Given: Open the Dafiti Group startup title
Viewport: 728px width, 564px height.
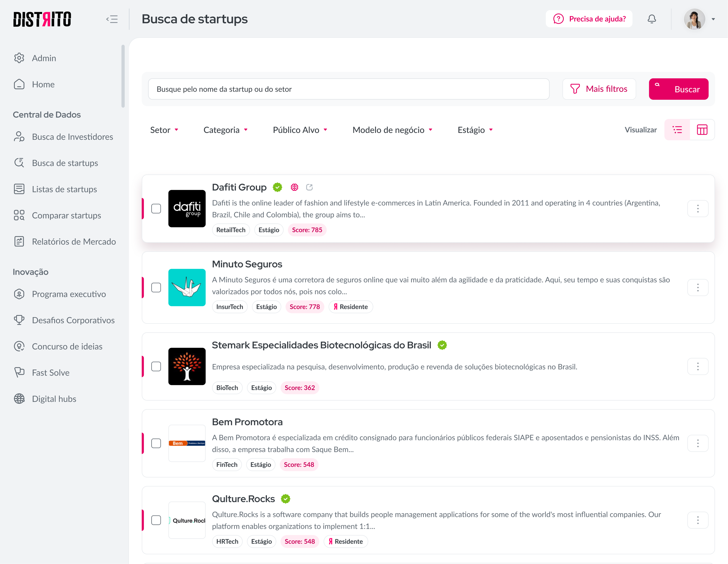Looking at the screenshot, I should tap(239, 187).
